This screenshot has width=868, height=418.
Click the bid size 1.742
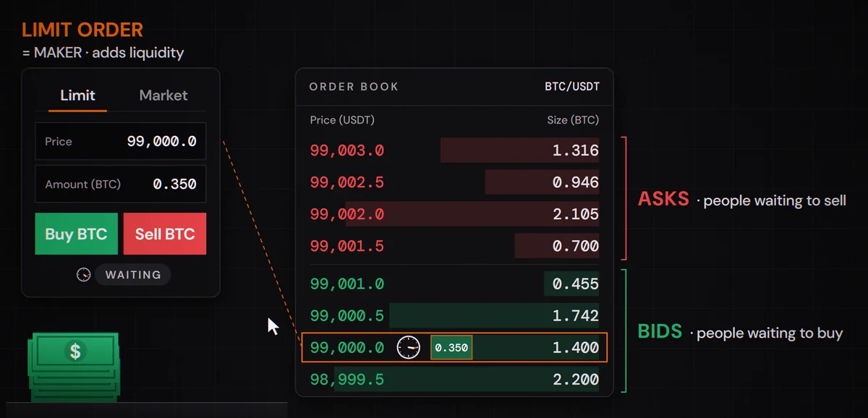click(x=575, y=316)
